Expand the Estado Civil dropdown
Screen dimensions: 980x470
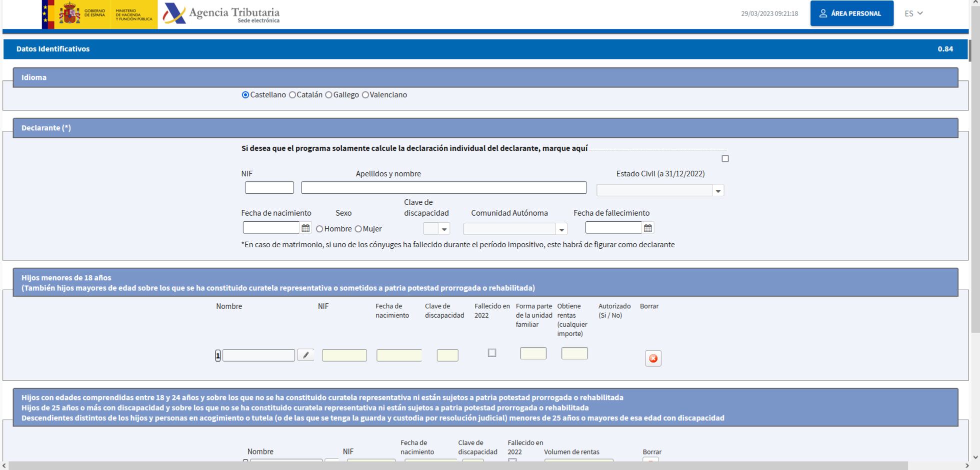click(x=660, y=190)
